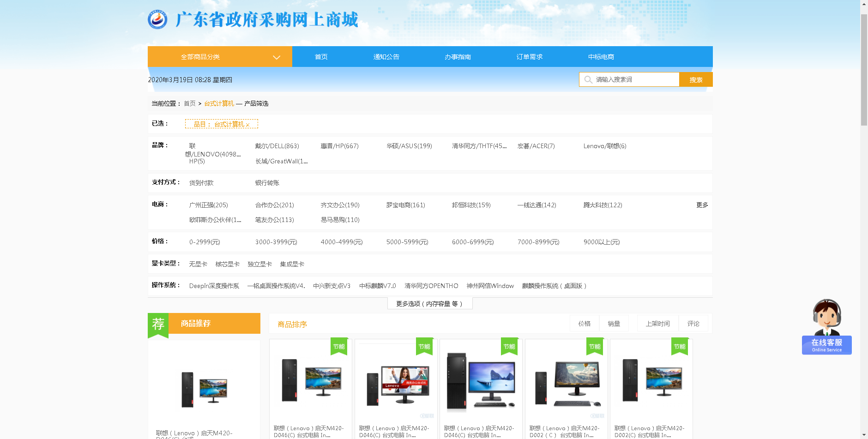Viewport: 868px width, 439px height.
Task: Filter by brand 戴尔/DELL(863)
Action: click(x=277, y=146)
